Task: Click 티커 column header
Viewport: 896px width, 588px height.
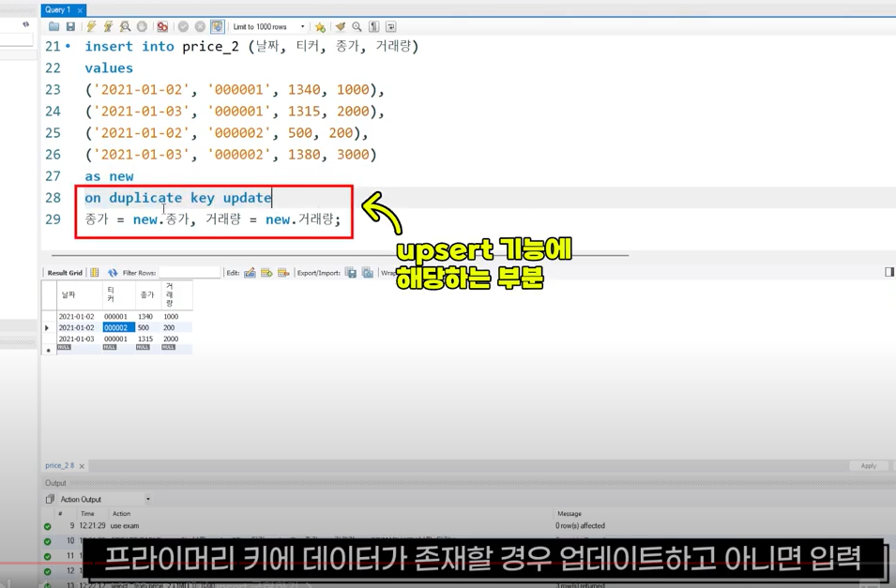Action: [118, 294]
